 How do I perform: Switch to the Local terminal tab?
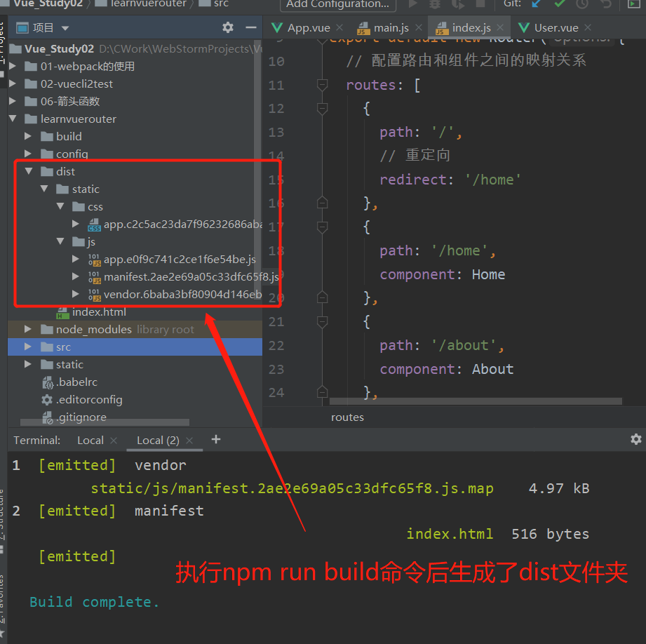(90, 441)
